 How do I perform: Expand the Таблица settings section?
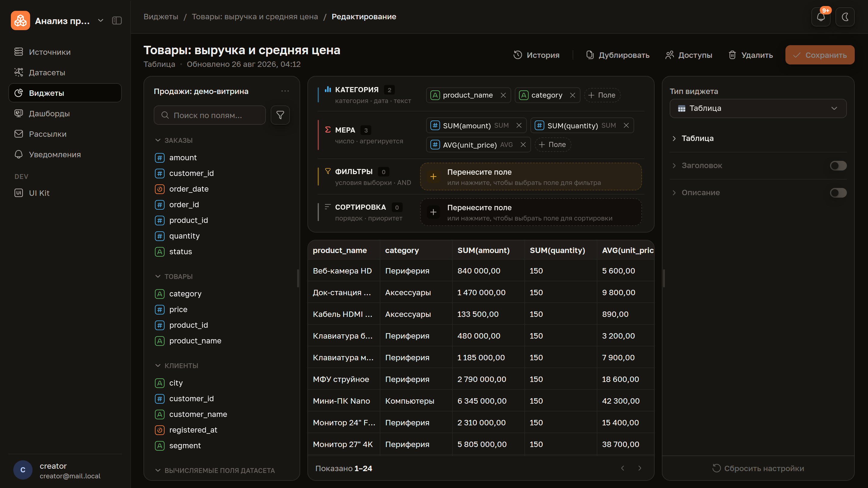[758, 139]
